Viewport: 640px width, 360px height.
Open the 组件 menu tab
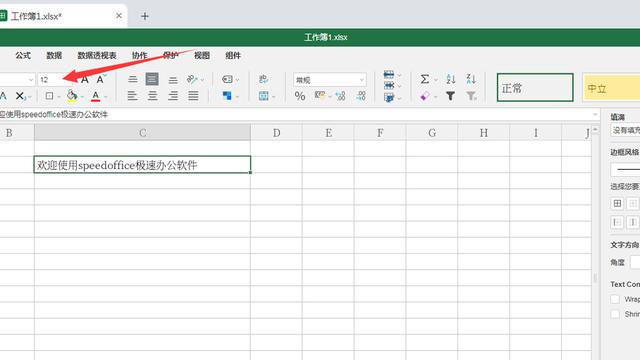click(233, 56)
